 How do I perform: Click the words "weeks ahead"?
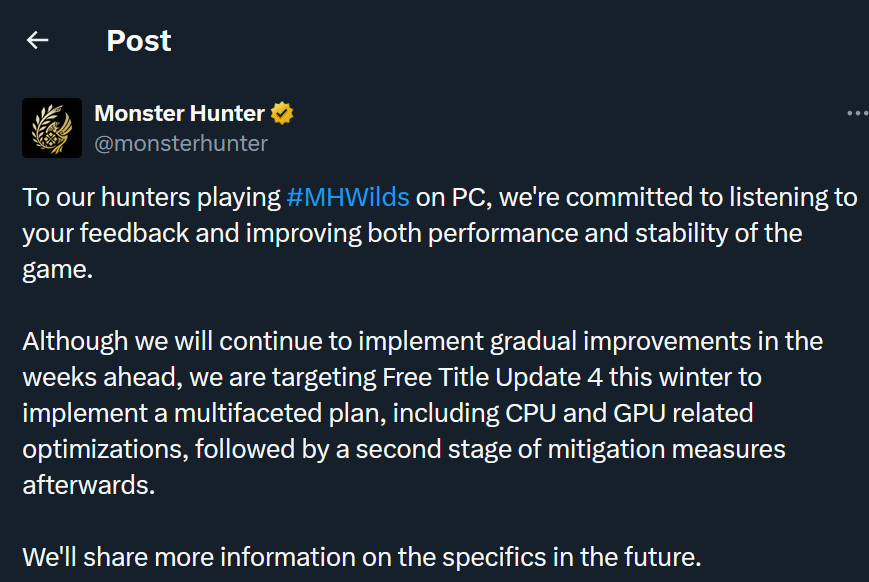point(89,377)
